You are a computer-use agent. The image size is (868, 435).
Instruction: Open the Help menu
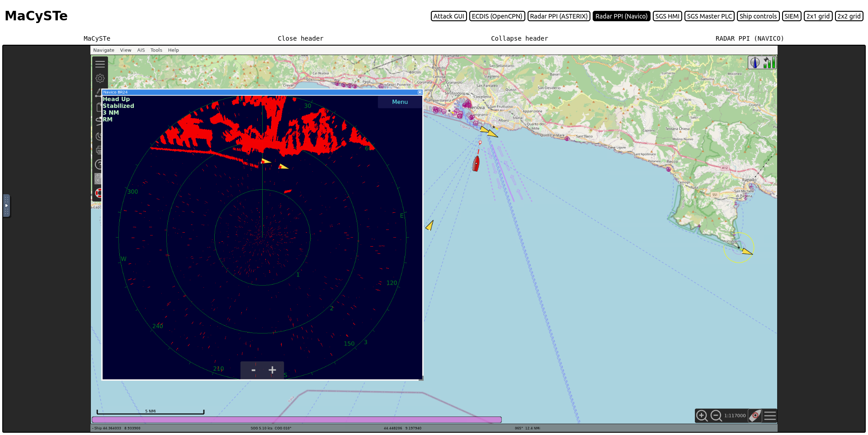point(173,50)
